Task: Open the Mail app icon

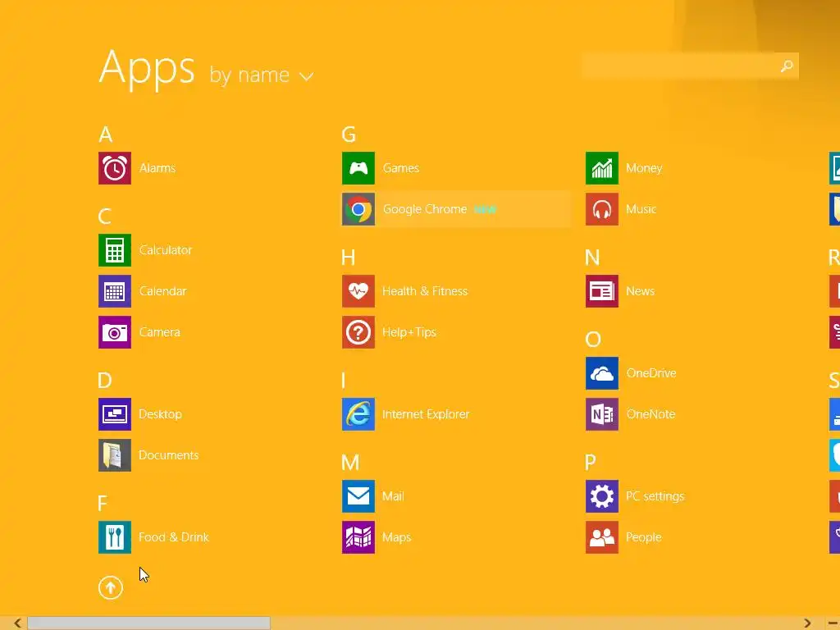Action: click(358, 496)
